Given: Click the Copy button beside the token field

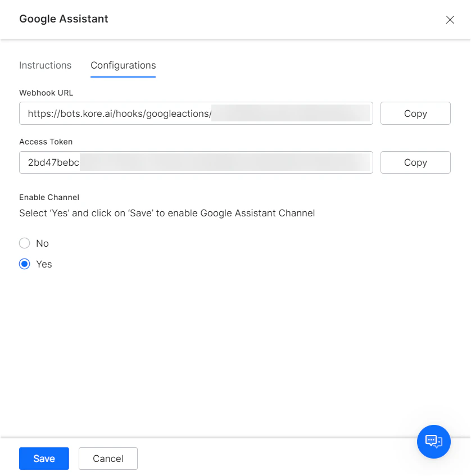Looking at the screenshot, I should tap(415, 162).
